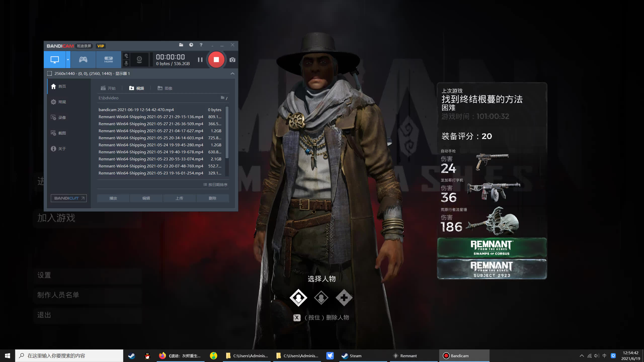Pause the current recording
The height and width of the screenshot is (362, 644).
pos(200,60)
